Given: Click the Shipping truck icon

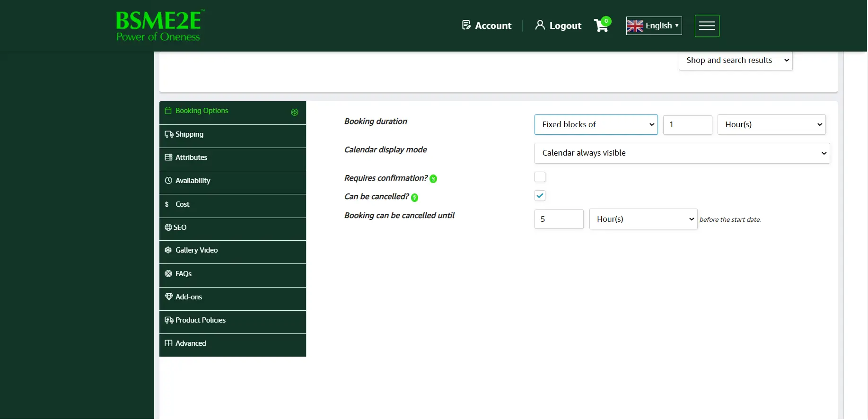Looking at the screenshot, I should (169, 134).
